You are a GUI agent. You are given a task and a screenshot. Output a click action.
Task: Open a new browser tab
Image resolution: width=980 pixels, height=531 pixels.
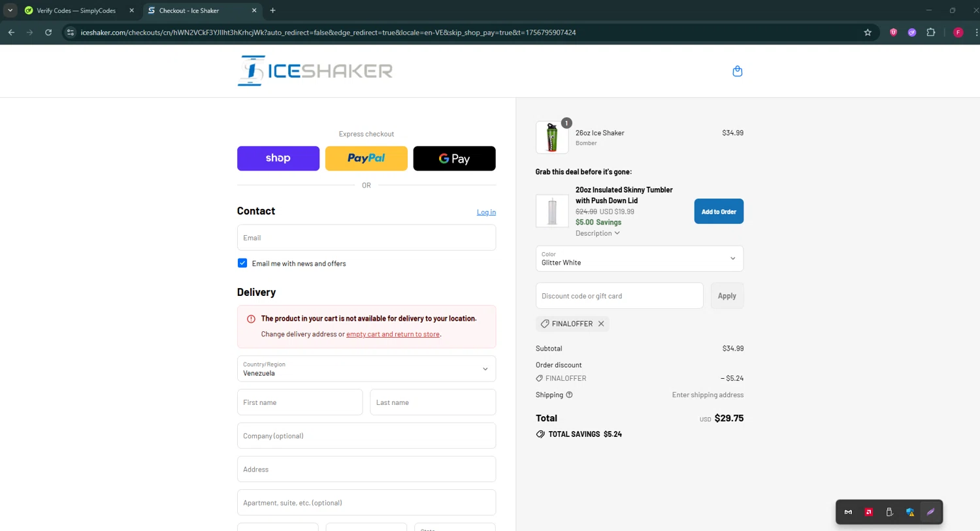[x=272, y=10]
